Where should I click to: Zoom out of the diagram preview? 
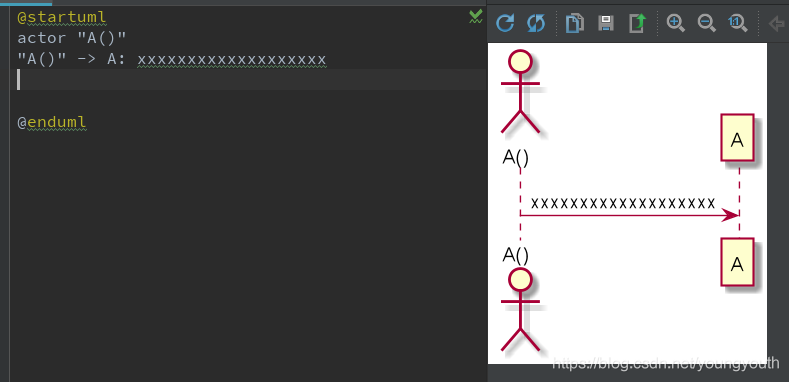(x=706, y=23)
